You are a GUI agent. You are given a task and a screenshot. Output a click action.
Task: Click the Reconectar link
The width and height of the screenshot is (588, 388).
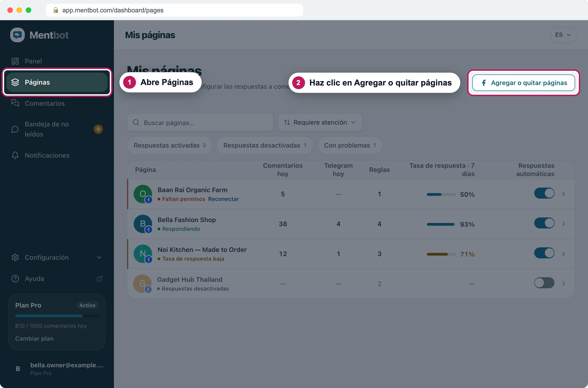[223, 199]
